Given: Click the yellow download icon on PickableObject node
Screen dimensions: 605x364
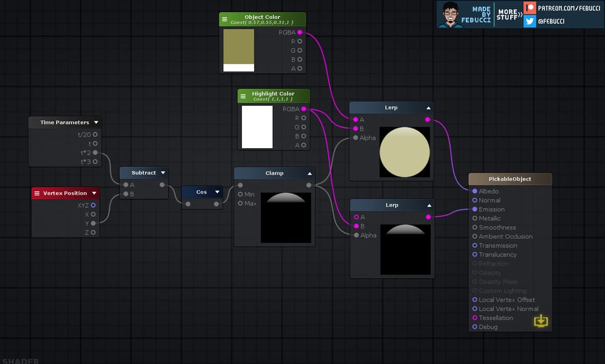Looking at the screenshot, I should tap(541, 322).
